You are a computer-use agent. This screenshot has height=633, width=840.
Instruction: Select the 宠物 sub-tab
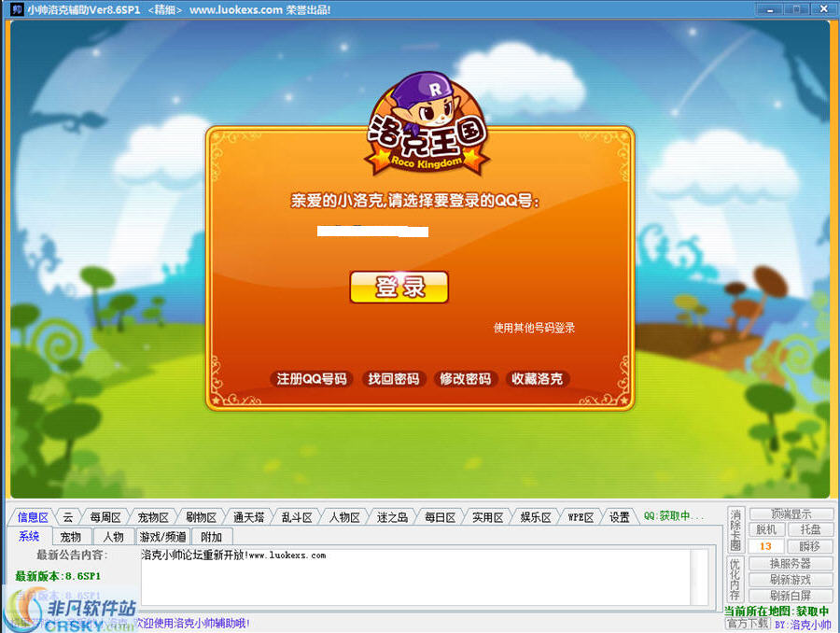click(71, 537)
